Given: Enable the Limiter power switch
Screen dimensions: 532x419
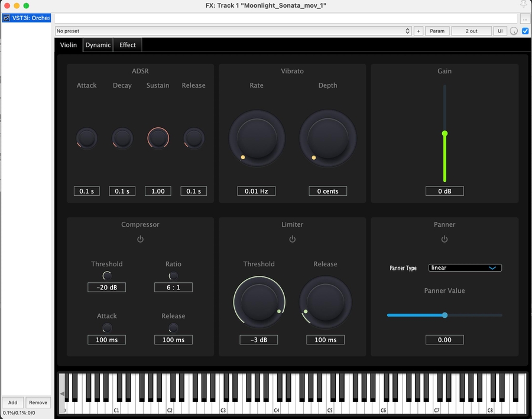Looking at the screenshot, I should click(x=292, y=239).
